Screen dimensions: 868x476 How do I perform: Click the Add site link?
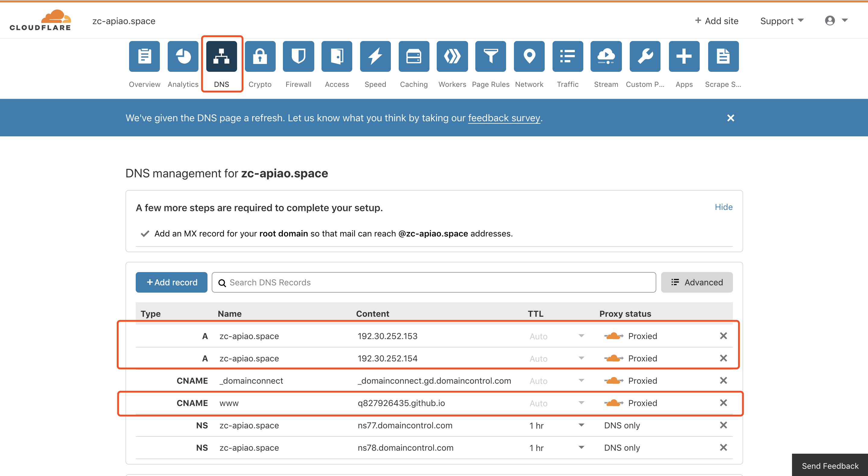[716, 21]
